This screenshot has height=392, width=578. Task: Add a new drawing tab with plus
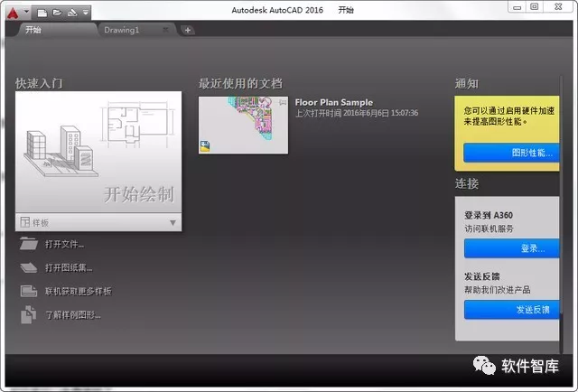[x=188, y=30]
